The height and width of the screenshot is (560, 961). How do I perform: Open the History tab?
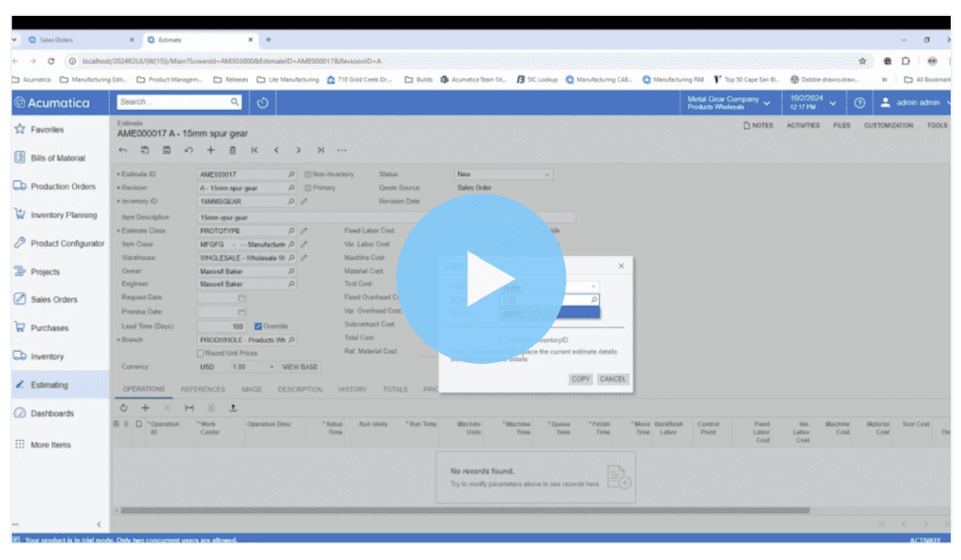(x=352, y=389)
